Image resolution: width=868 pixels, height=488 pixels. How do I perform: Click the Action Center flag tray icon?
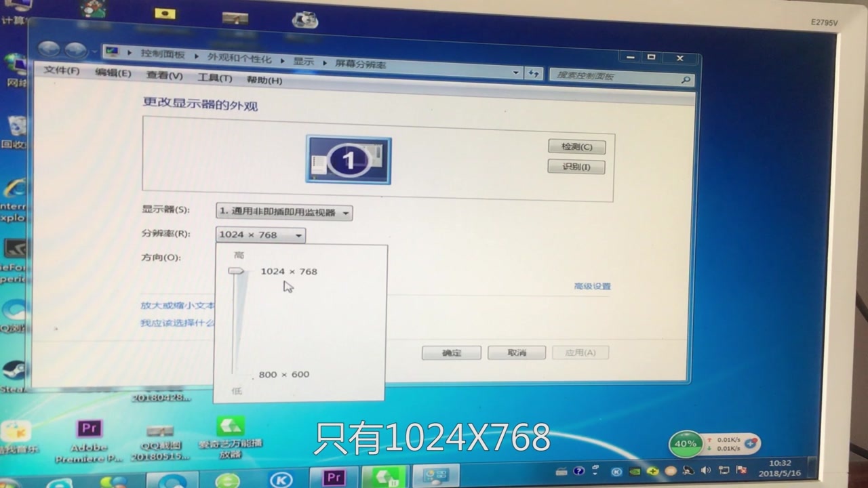[x=742, y=470]
